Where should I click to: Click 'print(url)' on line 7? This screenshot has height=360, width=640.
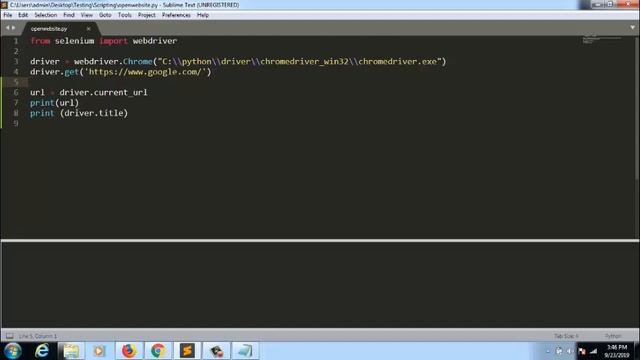coord(54,103)
